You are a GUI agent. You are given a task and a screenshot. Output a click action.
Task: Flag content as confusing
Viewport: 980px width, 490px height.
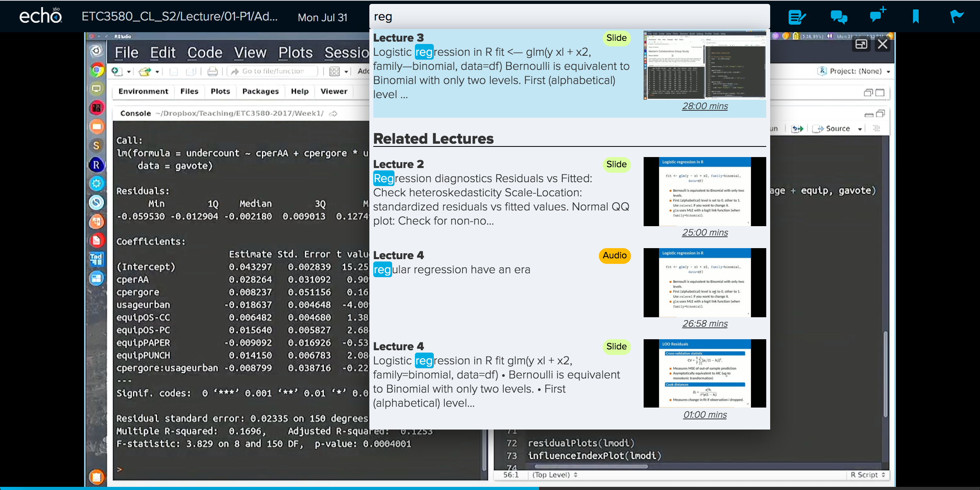956,17
